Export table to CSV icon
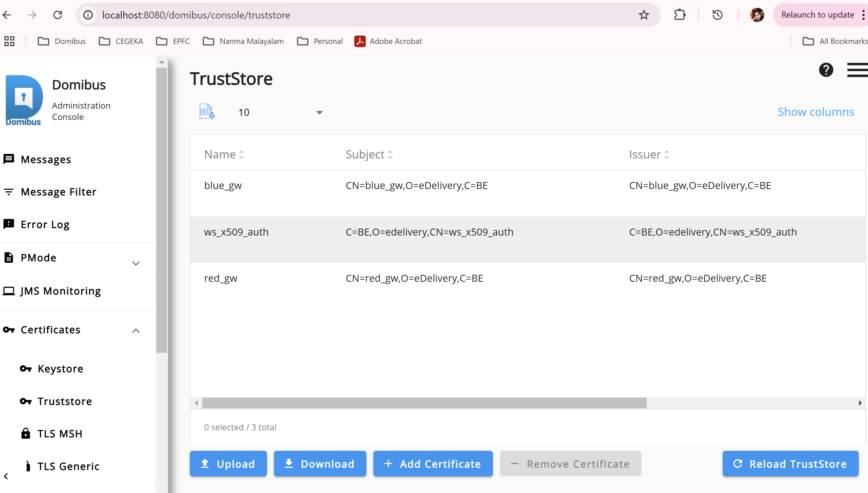The height and width of the screenshot is (493, 868). [x=207, y=112]
